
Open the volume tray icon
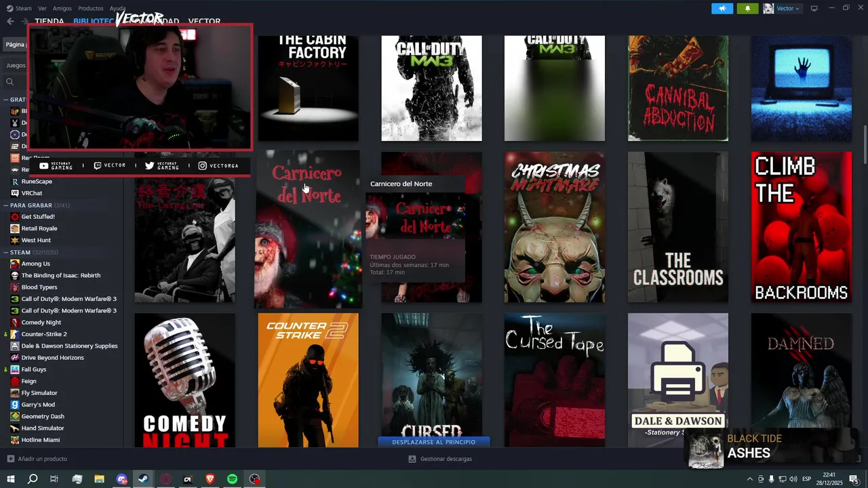(x=793, y=479)
